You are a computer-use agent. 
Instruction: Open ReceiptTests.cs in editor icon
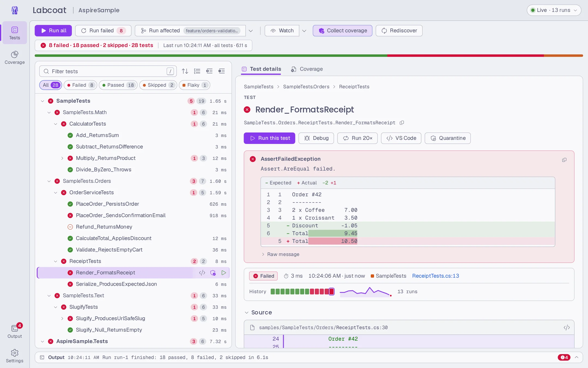coord(566,327)
